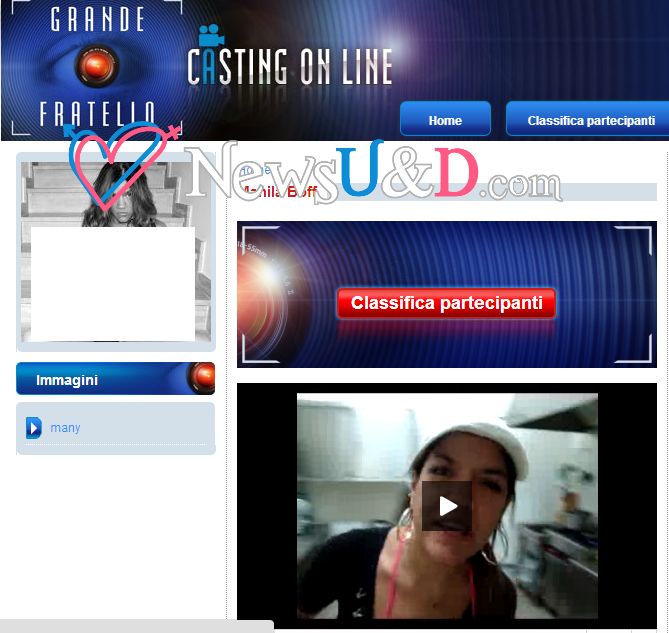
Task: Click the Casting On Line title
Action: click(x=290, y=66)
